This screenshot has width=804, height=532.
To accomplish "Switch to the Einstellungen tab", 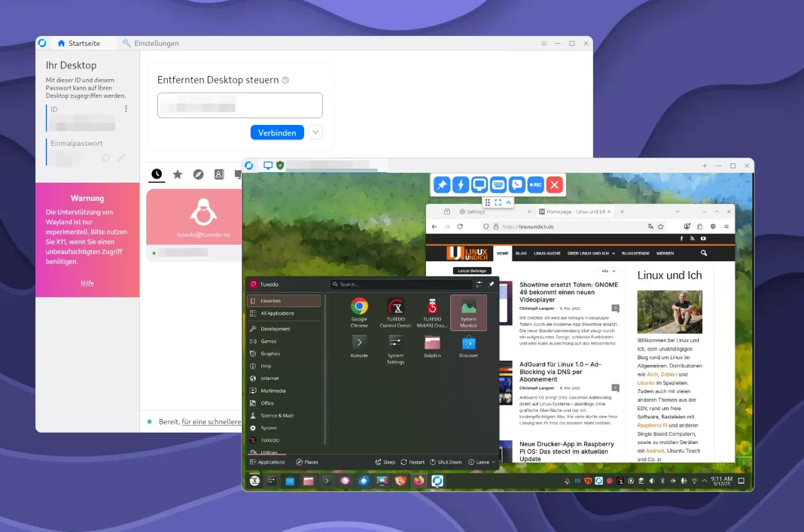I will click(x=151, y=43).
